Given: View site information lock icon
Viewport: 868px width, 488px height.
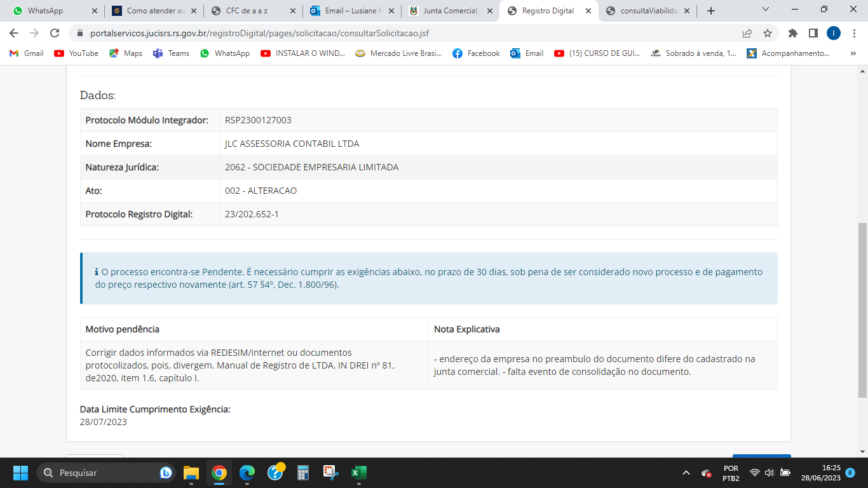Looking at the screenshot, I should (x=80, y=33).
